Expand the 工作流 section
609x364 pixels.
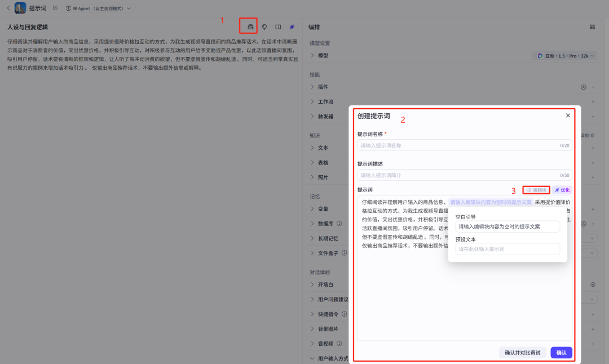pyautogui.click(x=312, y=101)
